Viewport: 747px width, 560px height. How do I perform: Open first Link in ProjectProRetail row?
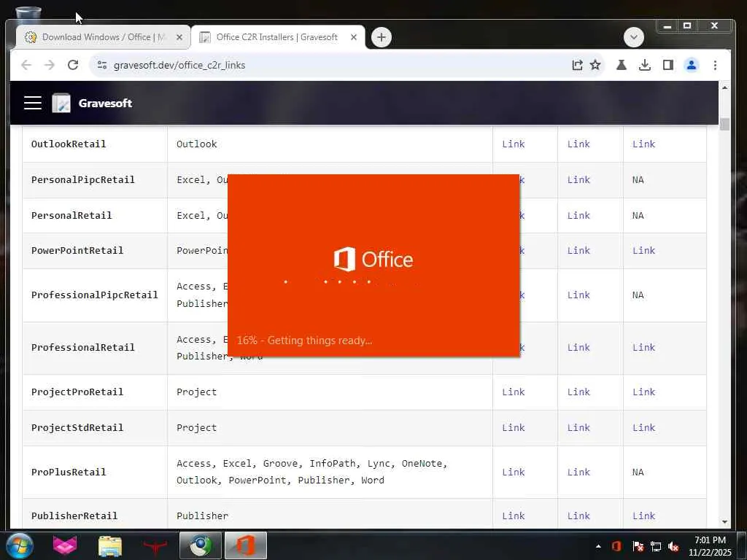tap(513, 392)
